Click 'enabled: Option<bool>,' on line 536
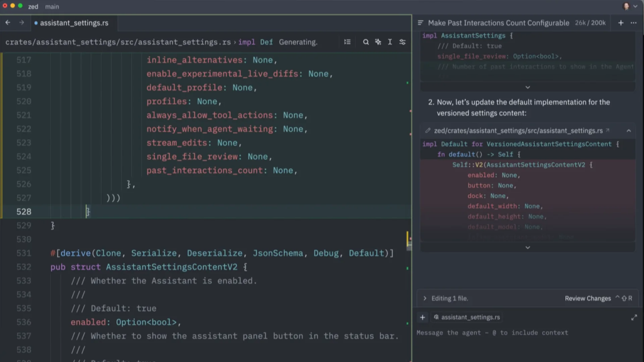The image size is (644, 362). coord(126,322)
